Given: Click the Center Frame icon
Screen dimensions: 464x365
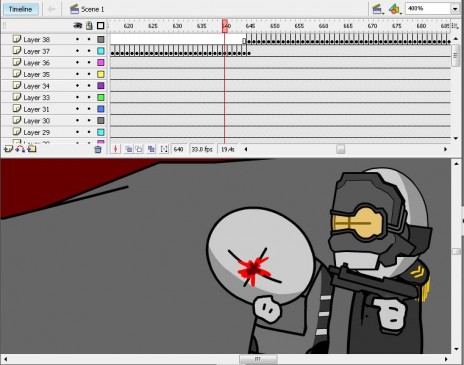Looking at the screenshot, I should [116, 149].
